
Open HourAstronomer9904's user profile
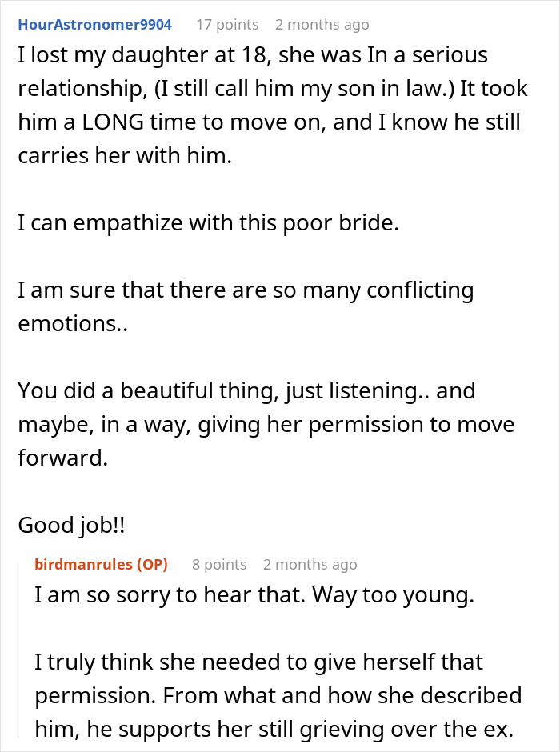[x=95, y=25]
